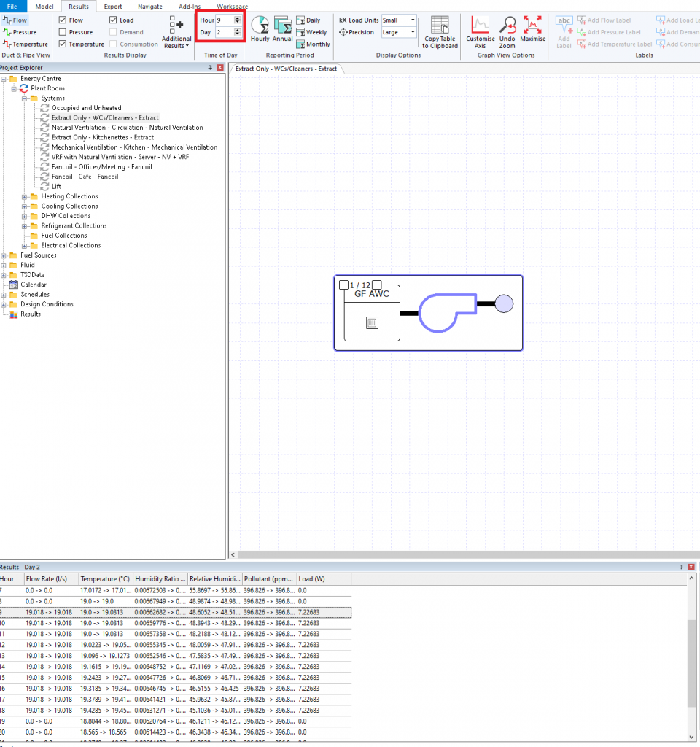Switch to the Model ribbon tab
700x747 pixels.
point(44,6)
